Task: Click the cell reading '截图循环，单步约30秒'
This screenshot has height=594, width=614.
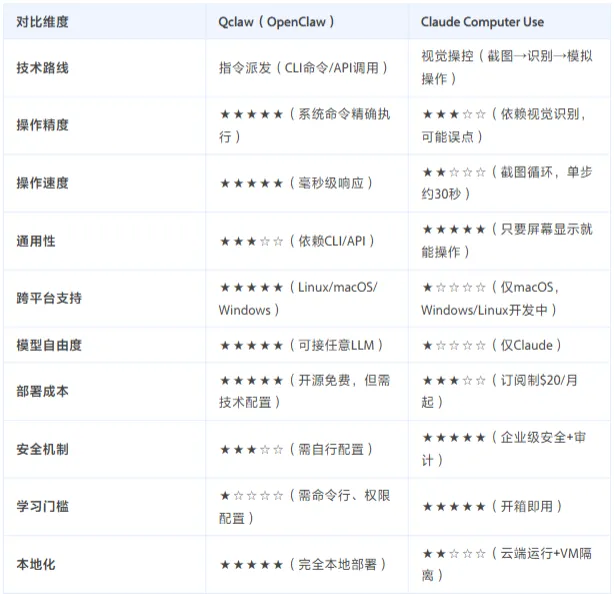Action: tap(507, 183)
